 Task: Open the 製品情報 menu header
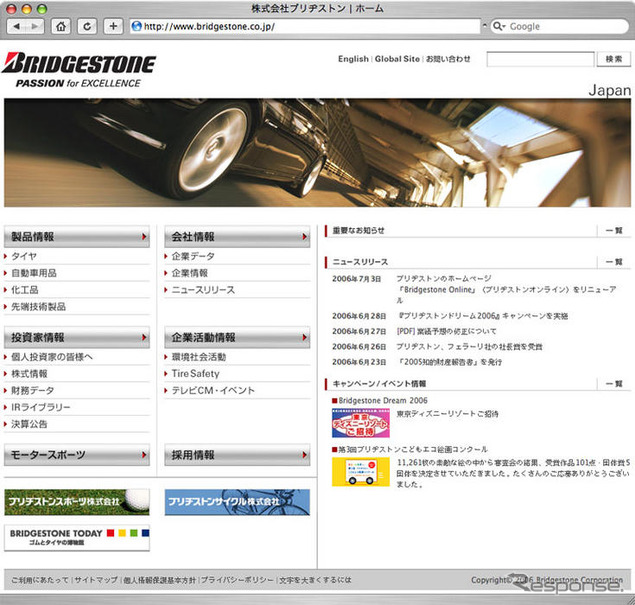click(77, 236)
